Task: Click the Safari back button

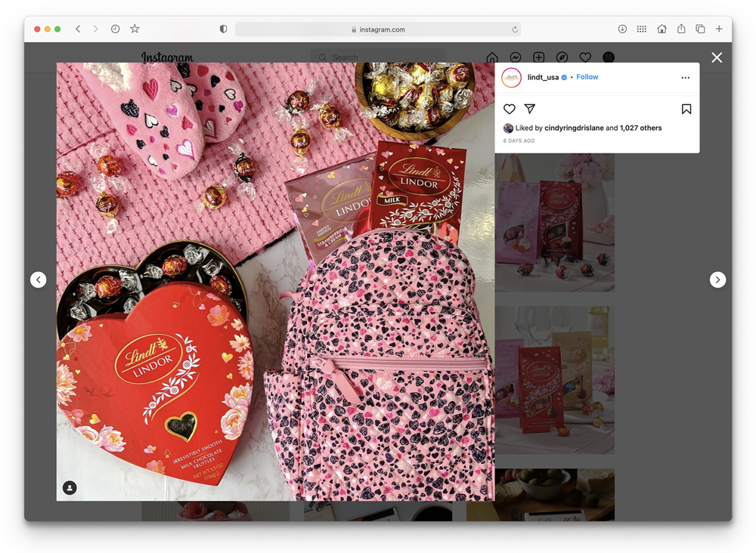Action: [78, 29]
